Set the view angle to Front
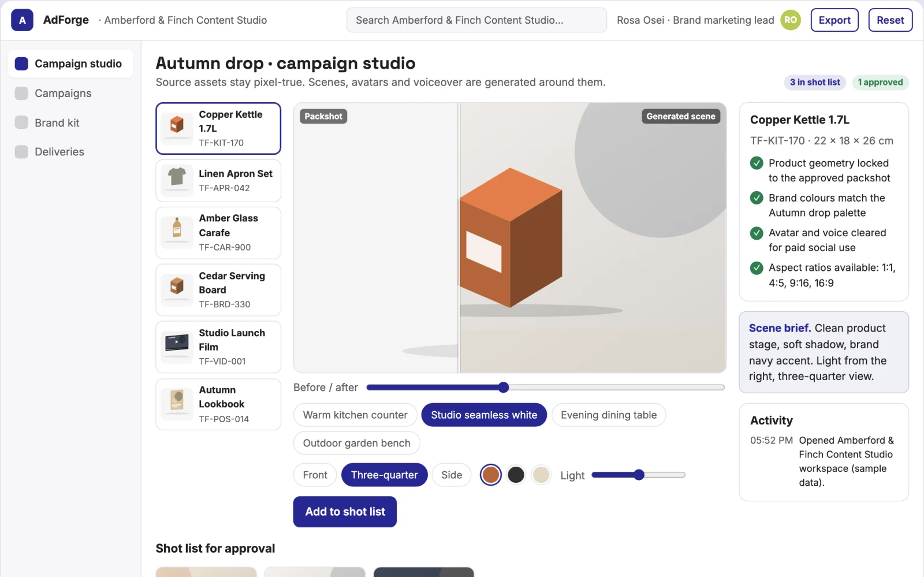 point(315,475)
